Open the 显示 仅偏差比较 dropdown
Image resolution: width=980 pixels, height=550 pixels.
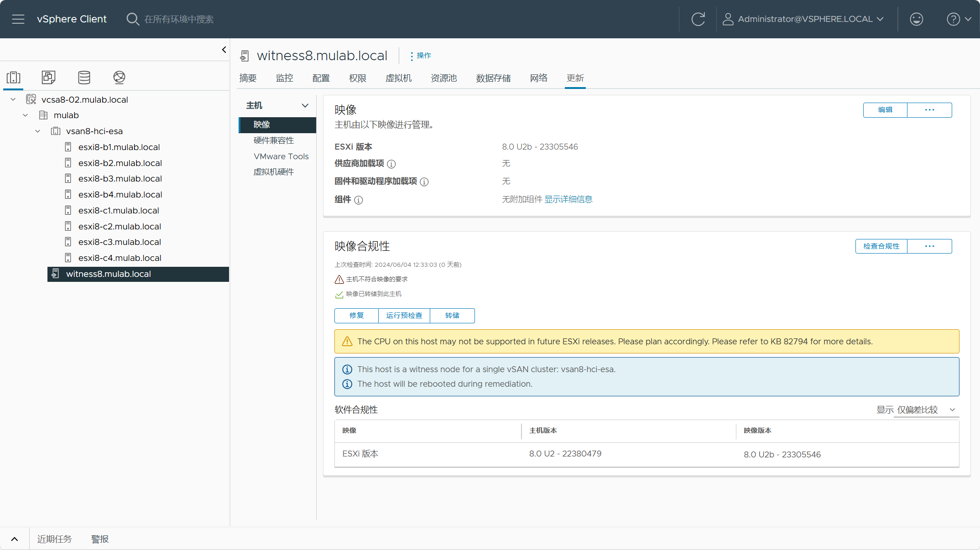(926, 410)
